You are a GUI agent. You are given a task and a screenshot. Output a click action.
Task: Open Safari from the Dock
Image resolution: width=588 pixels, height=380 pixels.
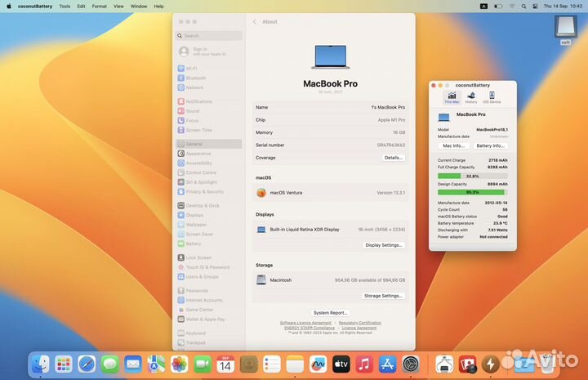[87, 364]
